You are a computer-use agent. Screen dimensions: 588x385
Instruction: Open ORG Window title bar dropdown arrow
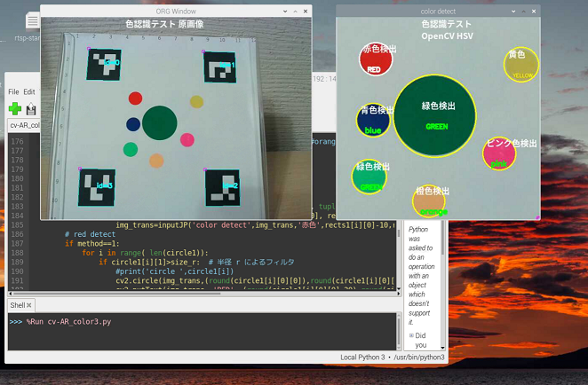285,12
